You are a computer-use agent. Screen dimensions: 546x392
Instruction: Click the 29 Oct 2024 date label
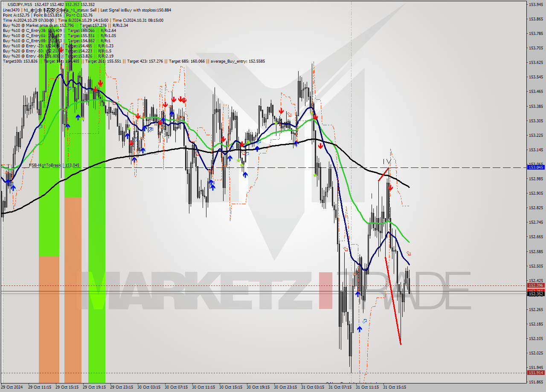click(12, 387)
